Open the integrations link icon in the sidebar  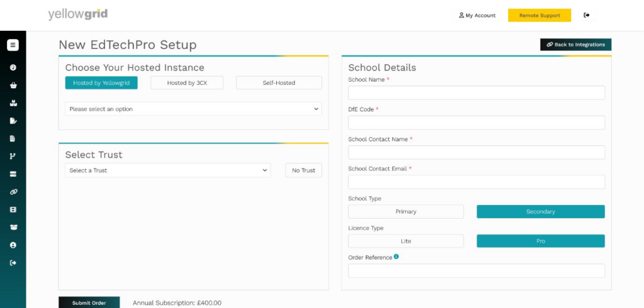tap(13, 192)
